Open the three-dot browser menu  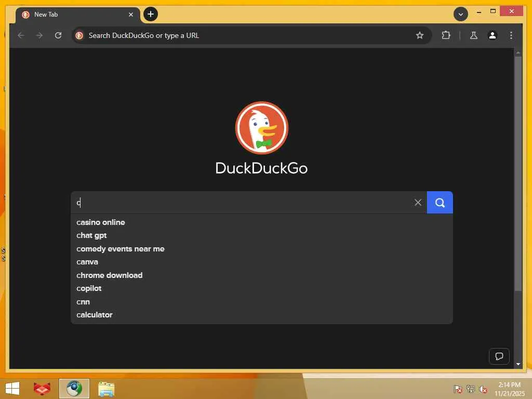point(511,35)
